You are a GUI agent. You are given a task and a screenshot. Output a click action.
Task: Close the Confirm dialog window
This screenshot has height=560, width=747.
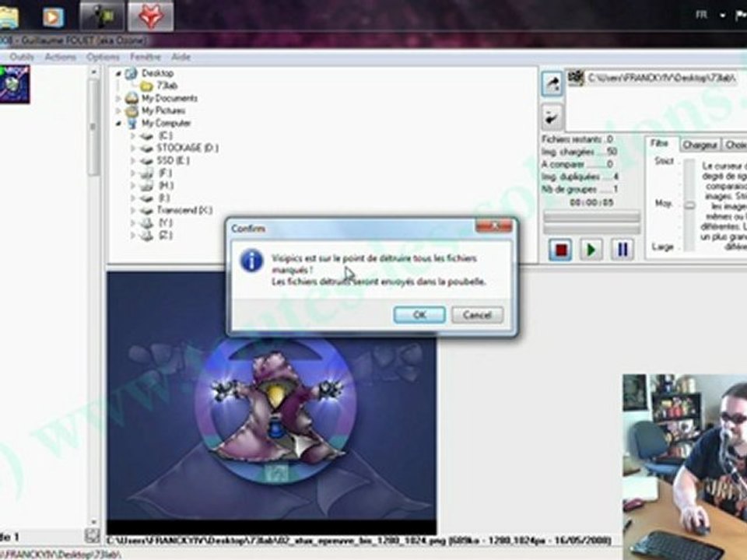point(493,226)
